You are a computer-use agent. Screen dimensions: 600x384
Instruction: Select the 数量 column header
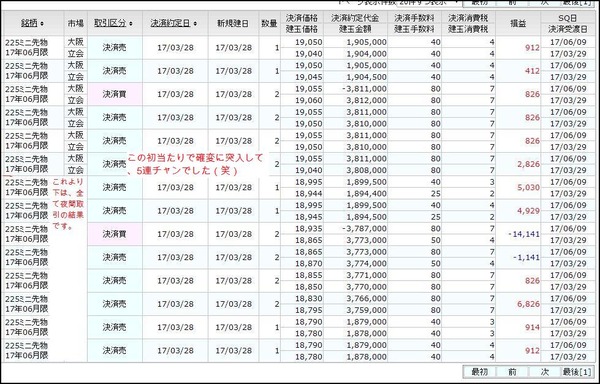(269, 23)
